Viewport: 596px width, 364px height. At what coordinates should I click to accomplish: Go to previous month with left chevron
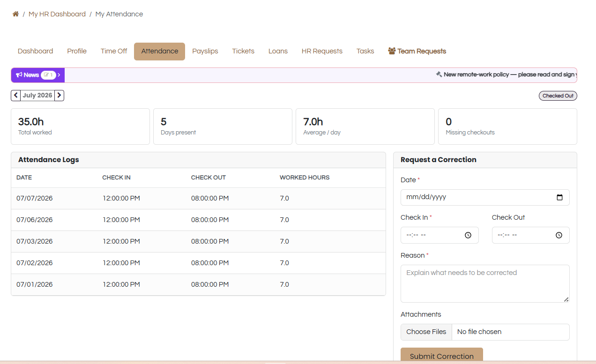[x=16, y=96]
